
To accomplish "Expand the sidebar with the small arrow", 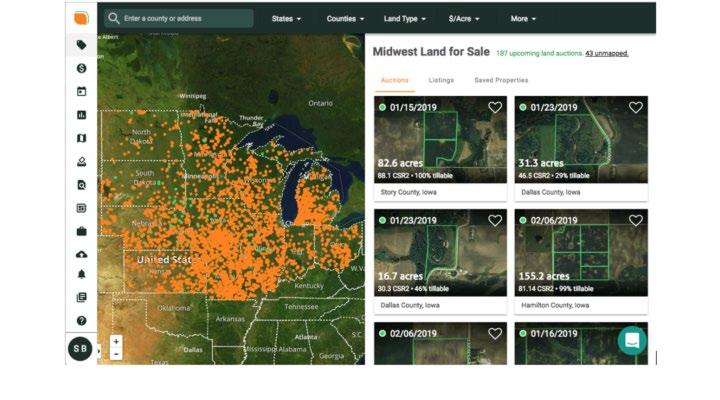I will click(x=99, y=352).
